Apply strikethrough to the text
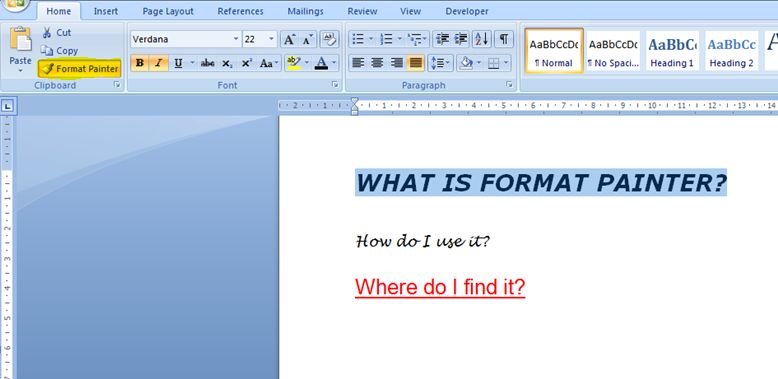Image resolution: width=778 pixels, height=379 pixels. point(207,63)
